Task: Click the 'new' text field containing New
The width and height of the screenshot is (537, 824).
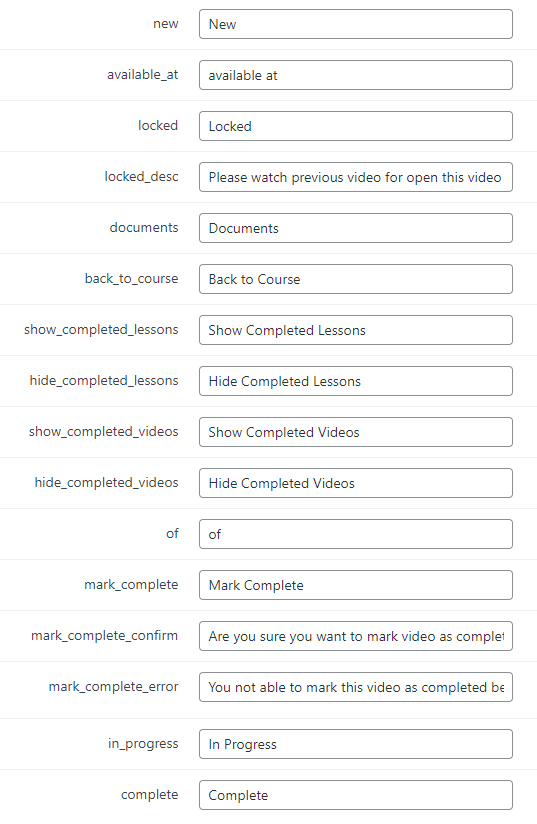Action: 356,24
